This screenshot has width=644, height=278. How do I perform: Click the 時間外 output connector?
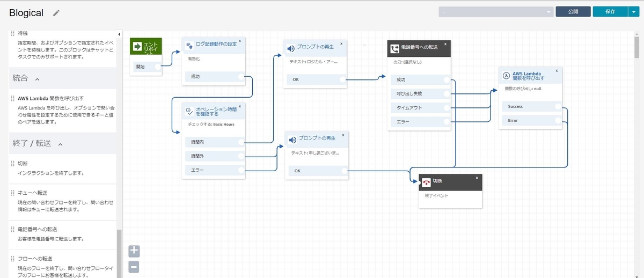[x=240, y=156]
